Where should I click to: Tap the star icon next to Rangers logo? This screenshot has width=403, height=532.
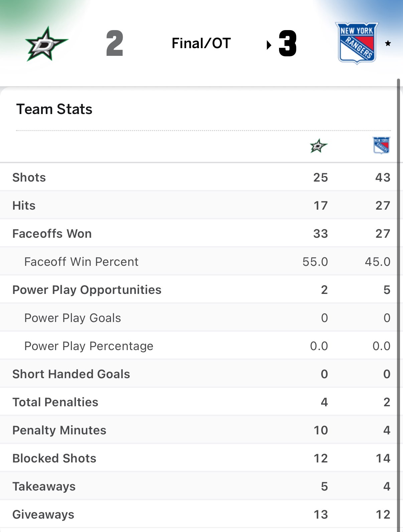[388, 43]
